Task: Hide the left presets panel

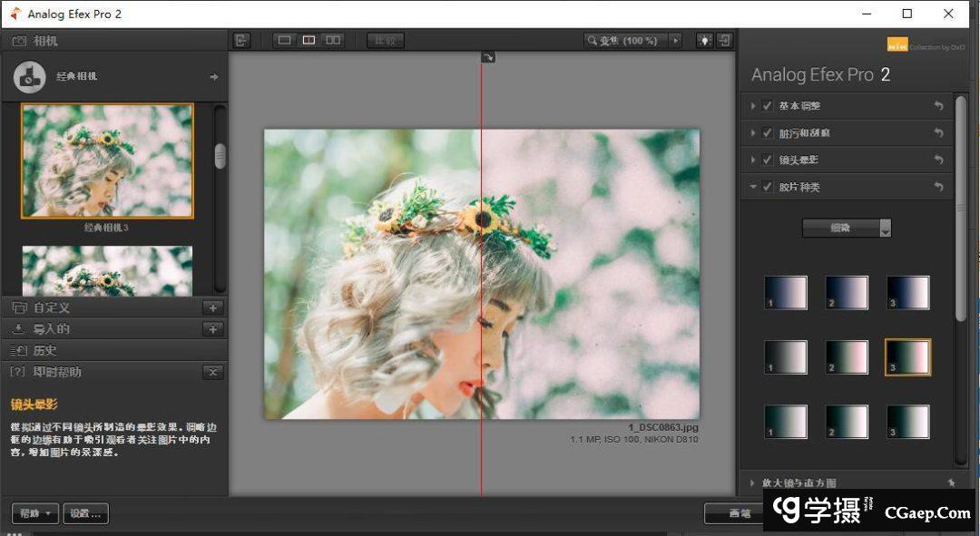Action: tap(241, 41)
